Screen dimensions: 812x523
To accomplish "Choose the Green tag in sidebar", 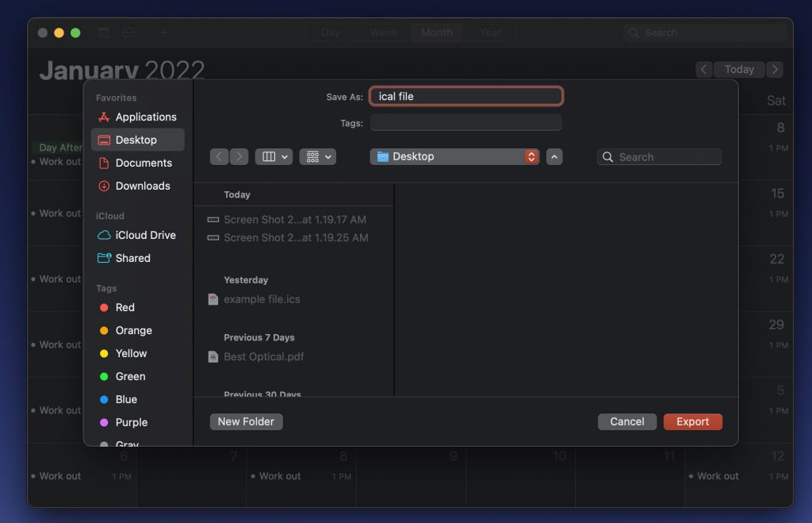I will (130, 376).
